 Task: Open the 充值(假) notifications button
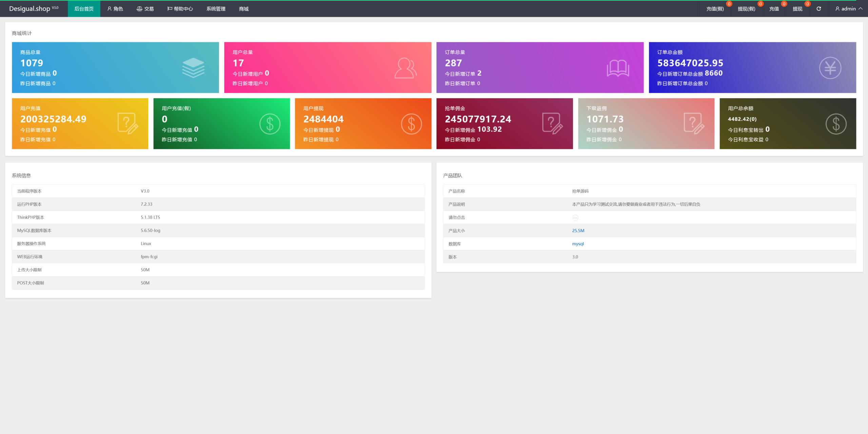715,9
